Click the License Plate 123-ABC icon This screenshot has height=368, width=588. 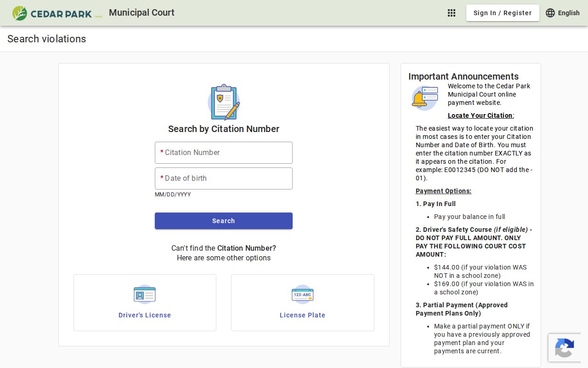pyautogui.click(x=303, y=294)
